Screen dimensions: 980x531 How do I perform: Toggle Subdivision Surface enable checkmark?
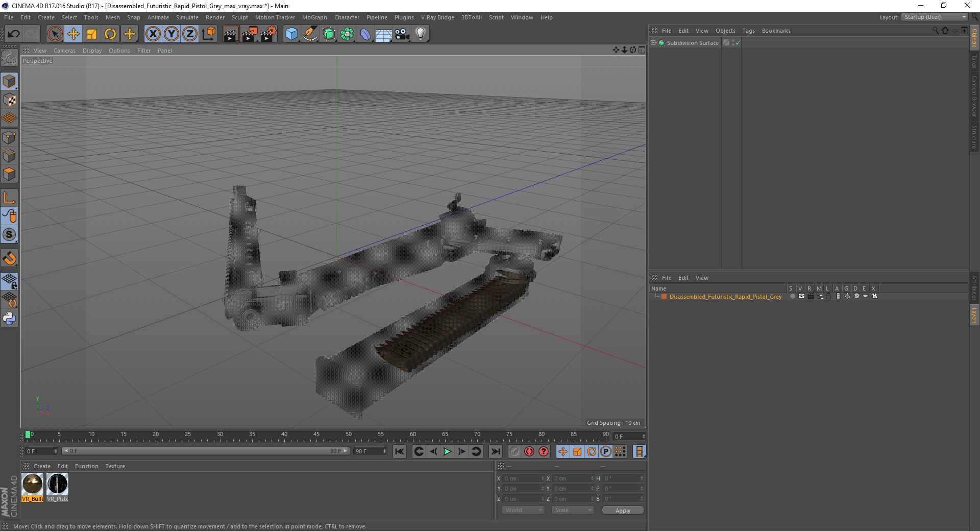(738, 43)
